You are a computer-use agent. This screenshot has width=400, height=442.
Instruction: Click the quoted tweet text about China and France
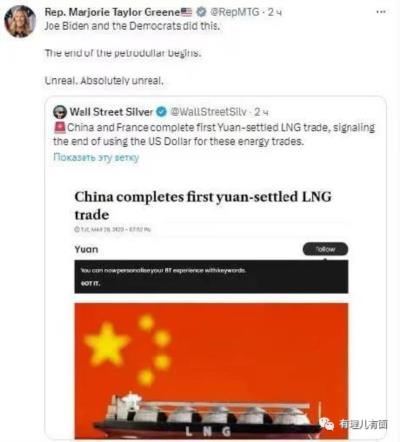pos(214,135)
